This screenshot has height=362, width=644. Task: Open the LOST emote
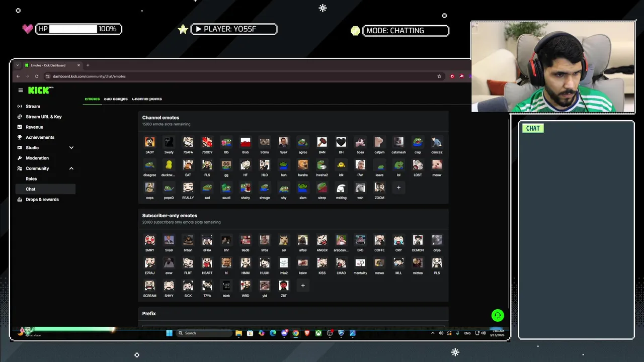pyautogui.click(x=418, y=165)
